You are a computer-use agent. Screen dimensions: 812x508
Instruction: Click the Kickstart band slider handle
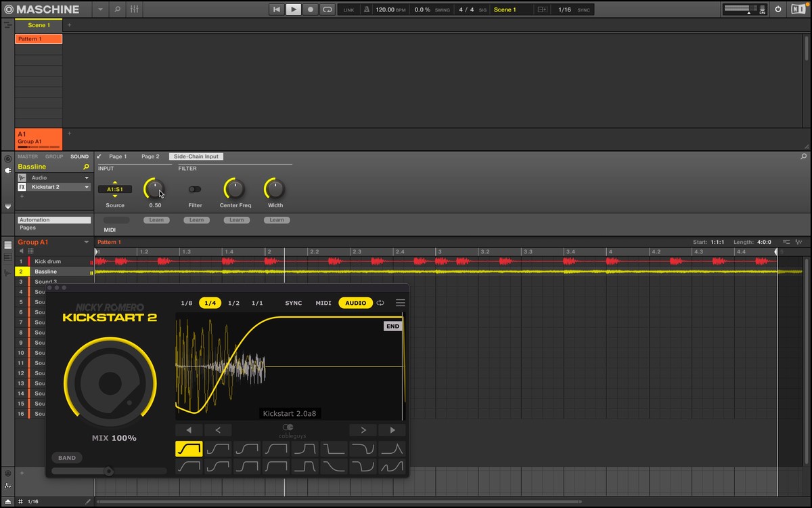108,471
